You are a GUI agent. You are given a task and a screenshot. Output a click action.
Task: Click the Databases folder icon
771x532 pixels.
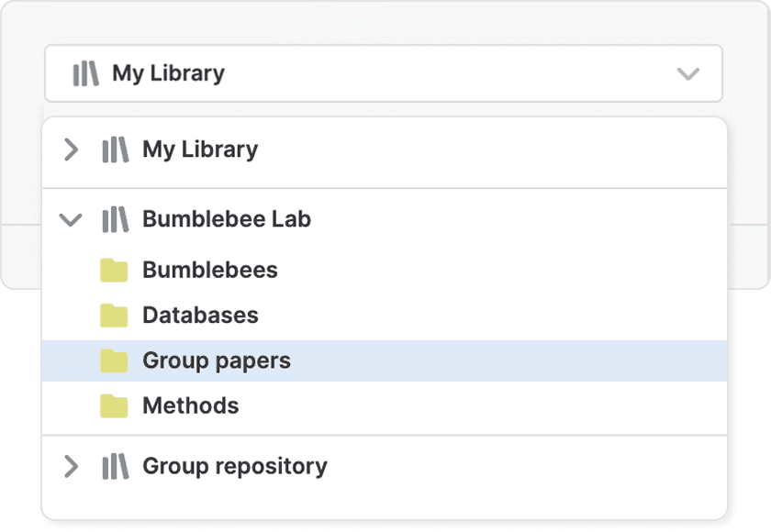[x=114, y=316]
